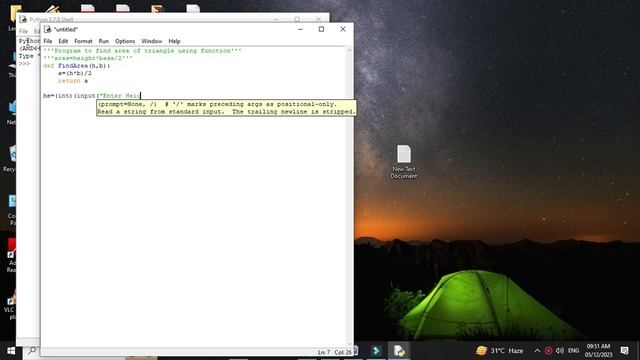
Task: Click editor scrollbar up arrow
Action: 349,50
